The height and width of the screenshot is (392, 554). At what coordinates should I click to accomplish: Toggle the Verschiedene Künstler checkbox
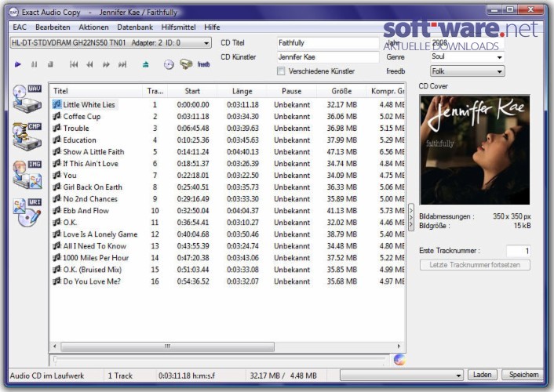pyautogui.click(x=281, y=71)
